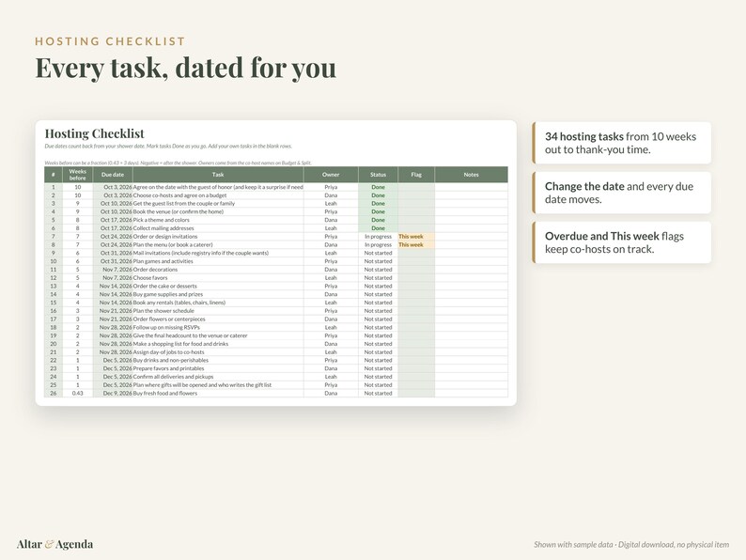
Task: Click the 'Shown with sample data' footer note
Action: point(631,544)
